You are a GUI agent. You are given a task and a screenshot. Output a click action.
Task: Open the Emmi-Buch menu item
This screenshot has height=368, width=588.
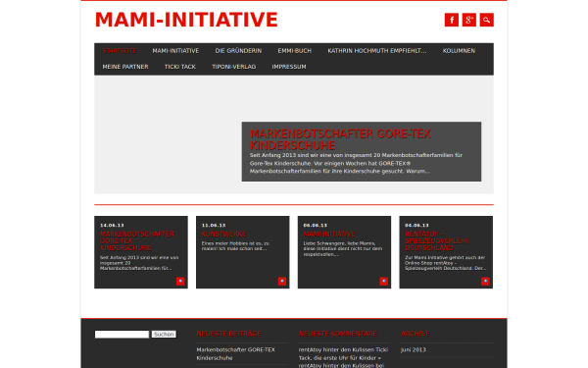click(294, 51)
